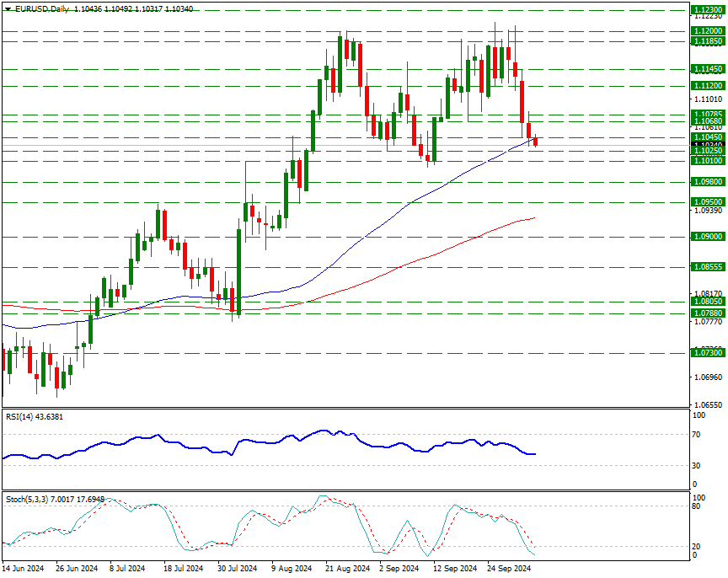Click the RSI scale value 70
728x578 pixels.
pos(698,435)
